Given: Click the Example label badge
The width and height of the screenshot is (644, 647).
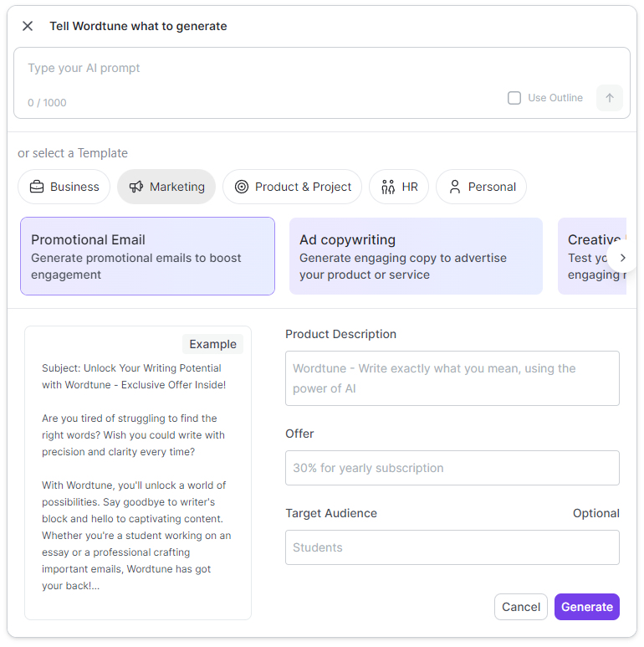Looking at the screenshot, I should (212, 344).
